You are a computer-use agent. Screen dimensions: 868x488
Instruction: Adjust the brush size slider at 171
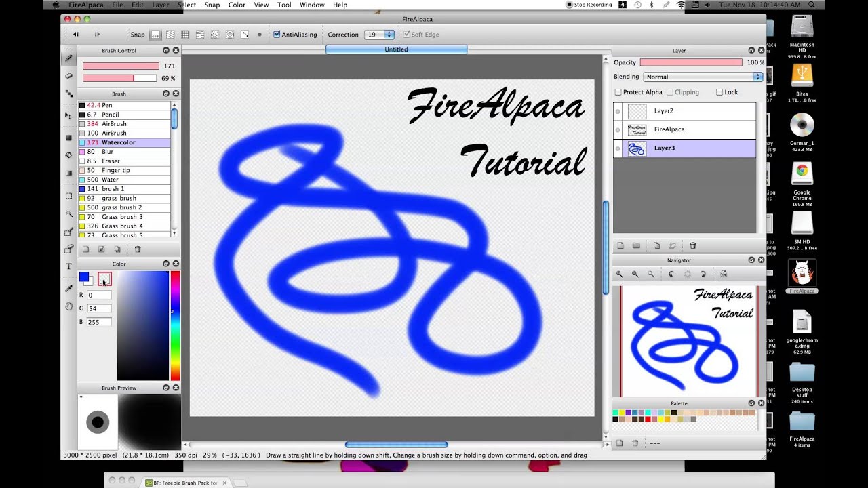(x=121, y=66)
